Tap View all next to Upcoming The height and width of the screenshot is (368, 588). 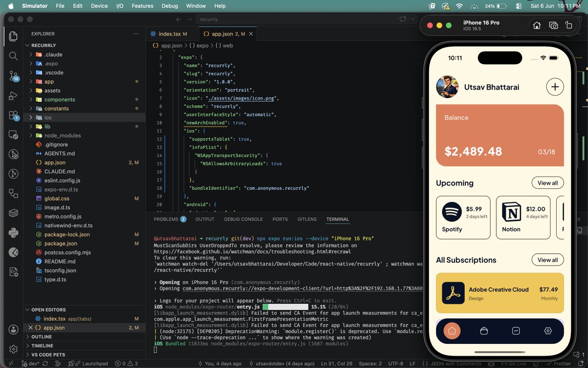tap(547, 183)
